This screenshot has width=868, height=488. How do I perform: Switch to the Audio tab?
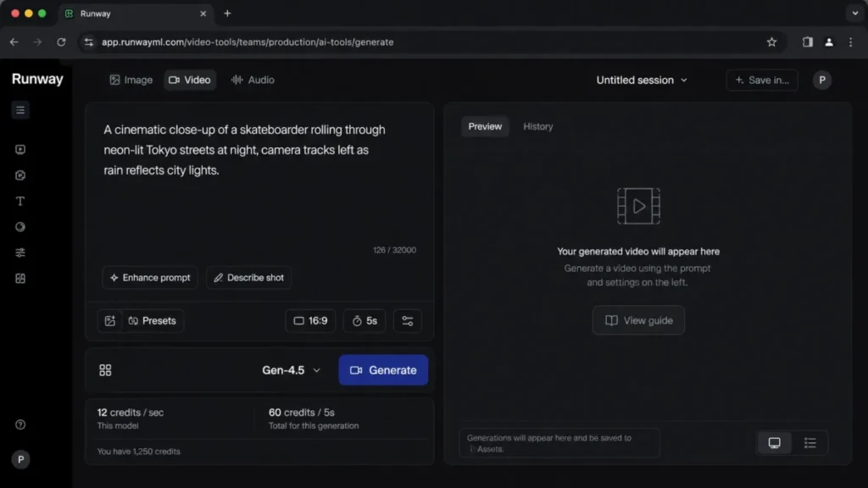pos(253,80)
